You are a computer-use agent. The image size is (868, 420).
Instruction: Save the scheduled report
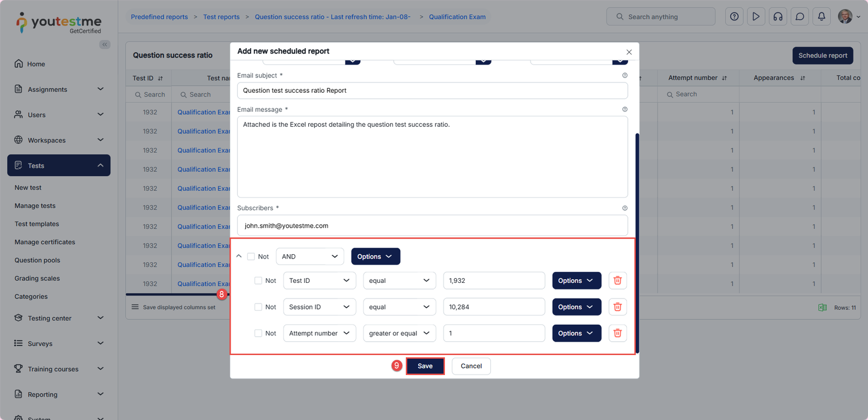(425, 366)
